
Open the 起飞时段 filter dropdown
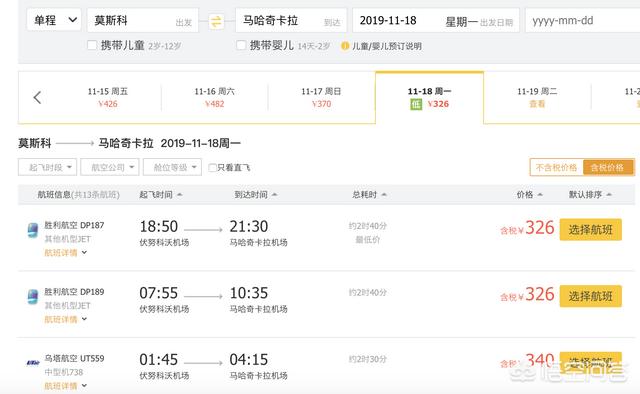[47, 167]
